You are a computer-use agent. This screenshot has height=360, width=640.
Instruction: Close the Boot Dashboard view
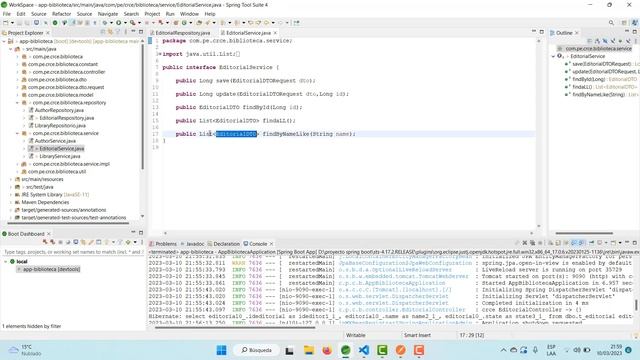49,234
